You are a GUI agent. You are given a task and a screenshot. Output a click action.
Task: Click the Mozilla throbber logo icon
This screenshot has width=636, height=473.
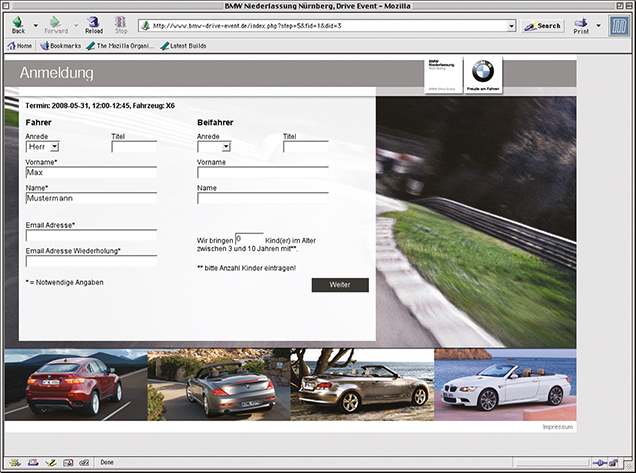point(618,25)
